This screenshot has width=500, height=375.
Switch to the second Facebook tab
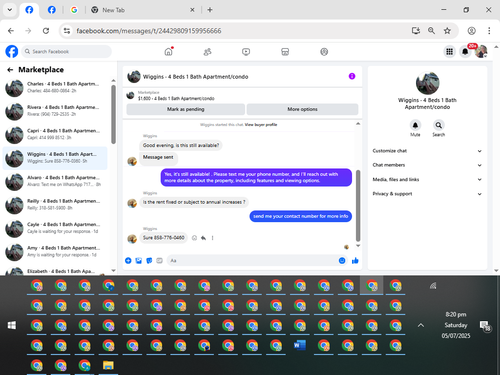click(x=52, y=10)
